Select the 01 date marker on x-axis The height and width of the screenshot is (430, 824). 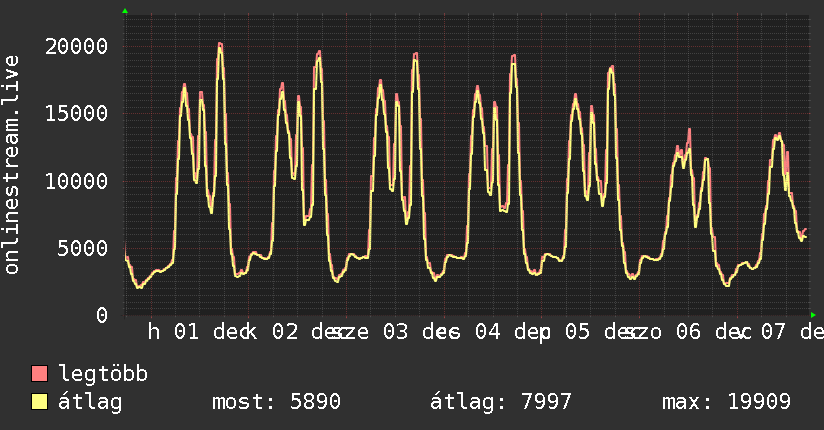[x=188, y=332]
